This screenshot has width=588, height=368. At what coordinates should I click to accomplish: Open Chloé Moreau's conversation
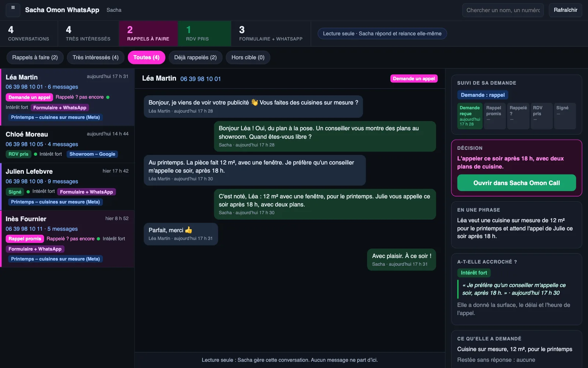click(x=67, y=144)
